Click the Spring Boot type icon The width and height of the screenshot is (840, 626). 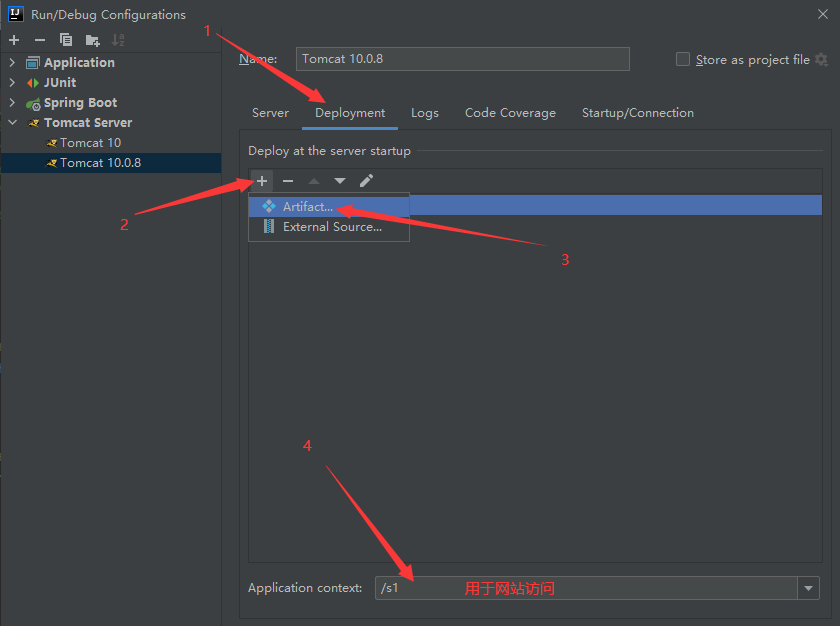click(33, 103)
